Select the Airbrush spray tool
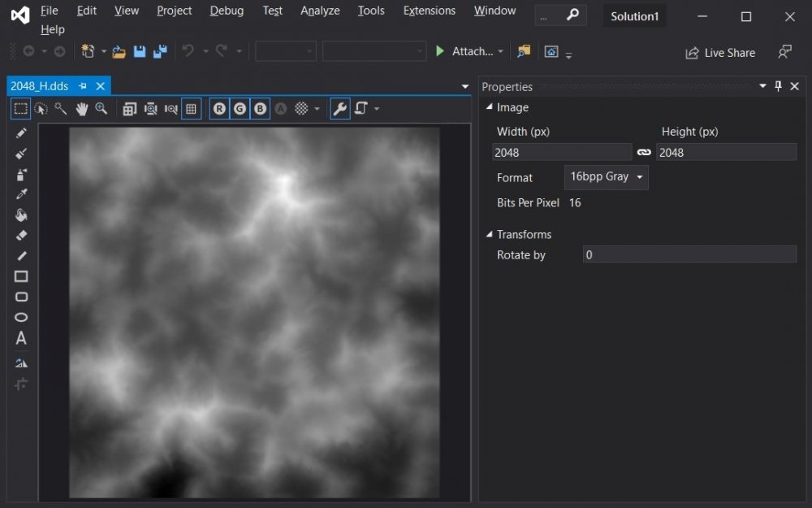Viewport: 812px width, 508px height. [21, 174]
